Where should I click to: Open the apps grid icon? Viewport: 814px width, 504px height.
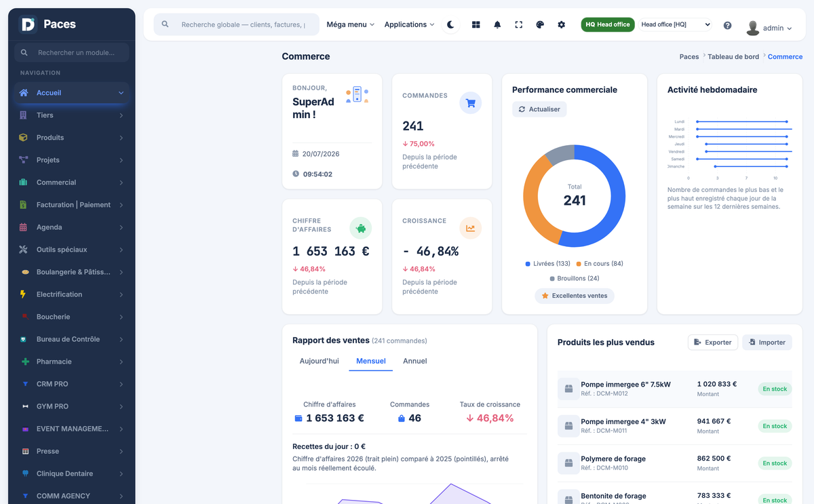point(476,24)
